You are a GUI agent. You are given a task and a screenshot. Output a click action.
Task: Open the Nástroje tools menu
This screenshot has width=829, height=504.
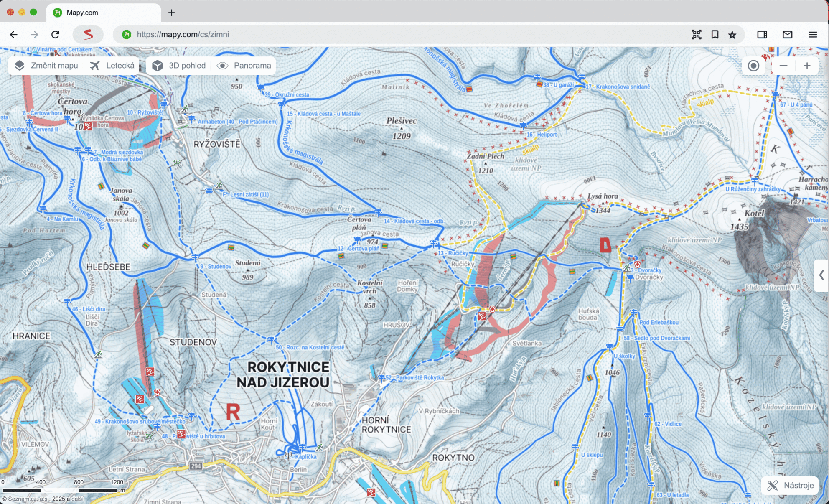[791, 485]
